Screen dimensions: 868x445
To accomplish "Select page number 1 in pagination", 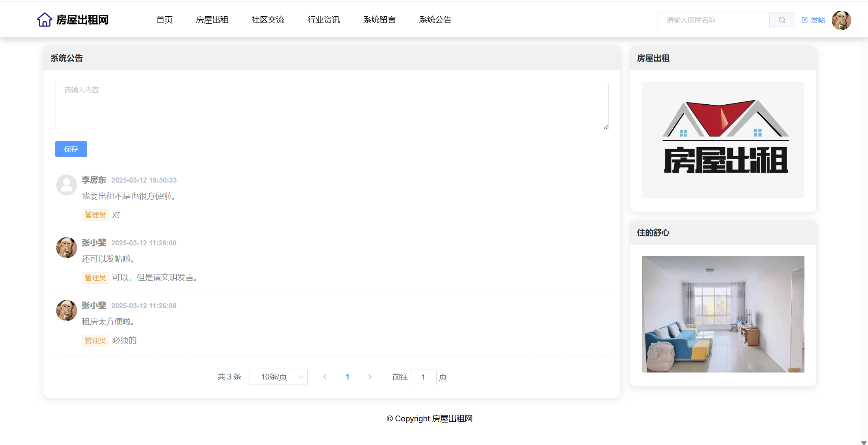I will click(347, 377).
